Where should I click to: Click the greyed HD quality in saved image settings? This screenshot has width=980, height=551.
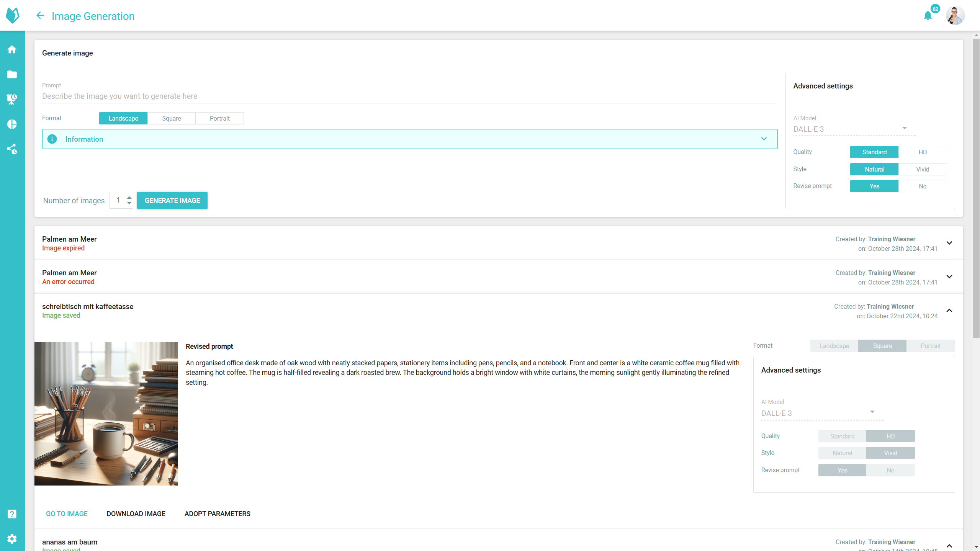click(890, 436)
